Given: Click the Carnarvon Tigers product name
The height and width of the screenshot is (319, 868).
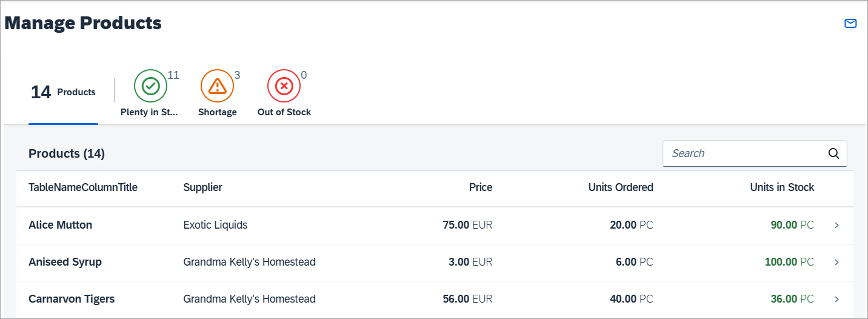Looking at the screenshot, I should 72,299.
